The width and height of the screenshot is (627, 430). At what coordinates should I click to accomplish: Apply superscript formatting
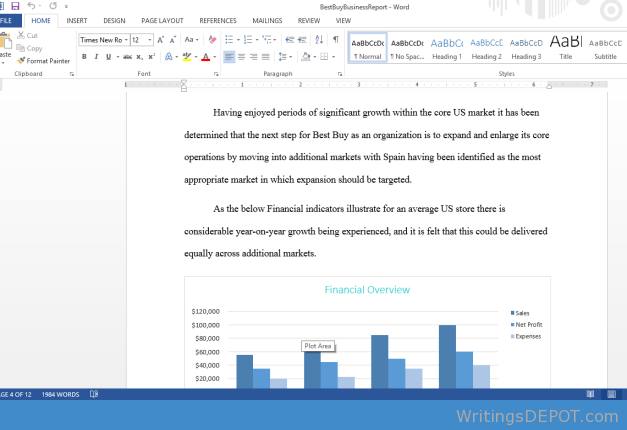click(152, 57)
